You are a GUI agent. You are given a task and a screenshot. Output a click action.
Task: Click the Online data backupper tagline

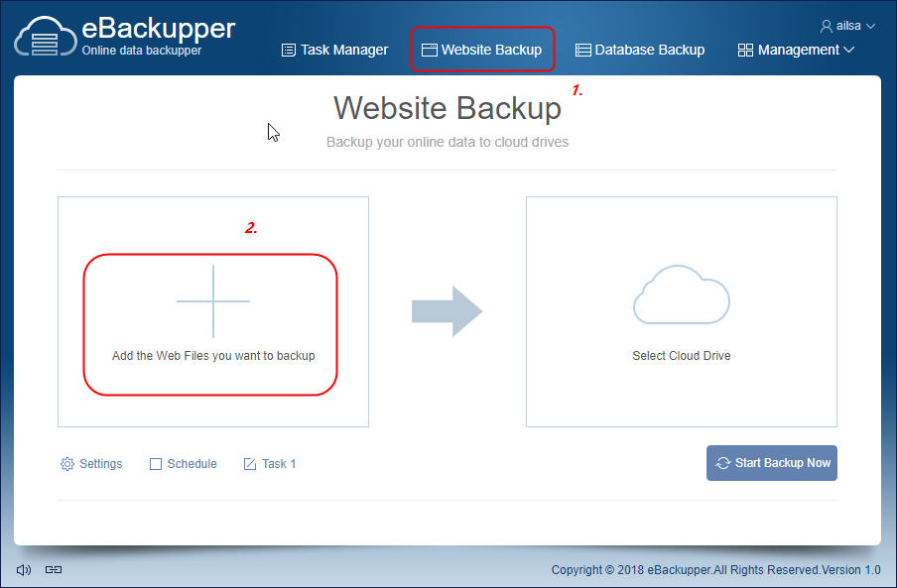(x=141, y=51)
